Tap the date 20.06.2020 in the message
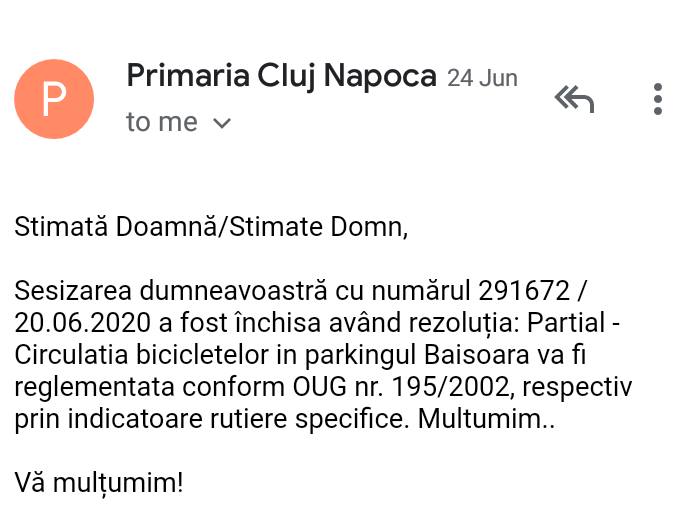This screenshot has width=684, height=525. pyautogui.click(x=82, y=323)
